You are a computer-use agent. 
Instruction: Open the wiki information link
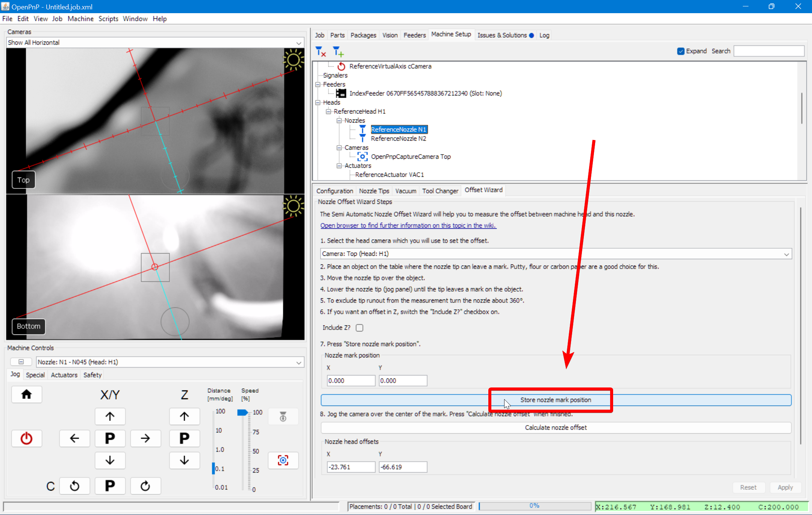(408, 225)
